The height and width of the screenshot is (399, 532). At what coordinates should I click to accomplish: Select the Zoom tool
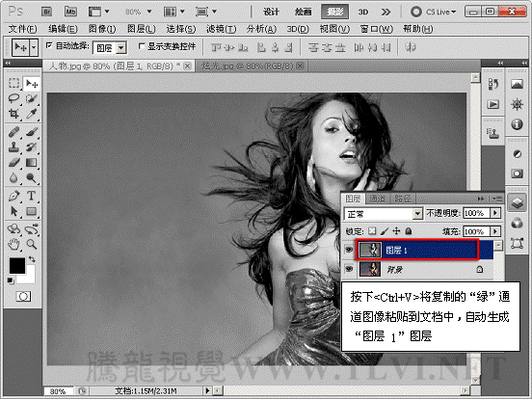(x=32, y=244)
